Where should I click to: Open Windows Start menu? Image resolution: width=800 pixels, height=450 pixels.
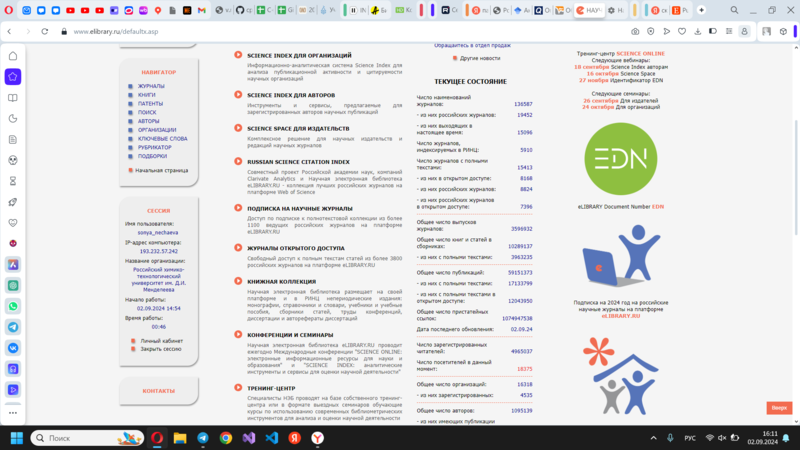click(16, 438)
